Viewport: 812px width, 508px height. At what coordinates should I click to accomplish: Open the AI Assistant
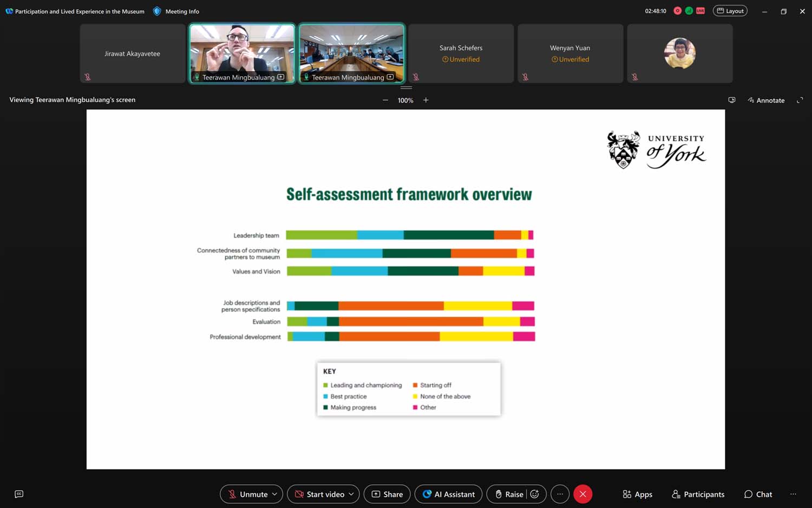point(448,494)
